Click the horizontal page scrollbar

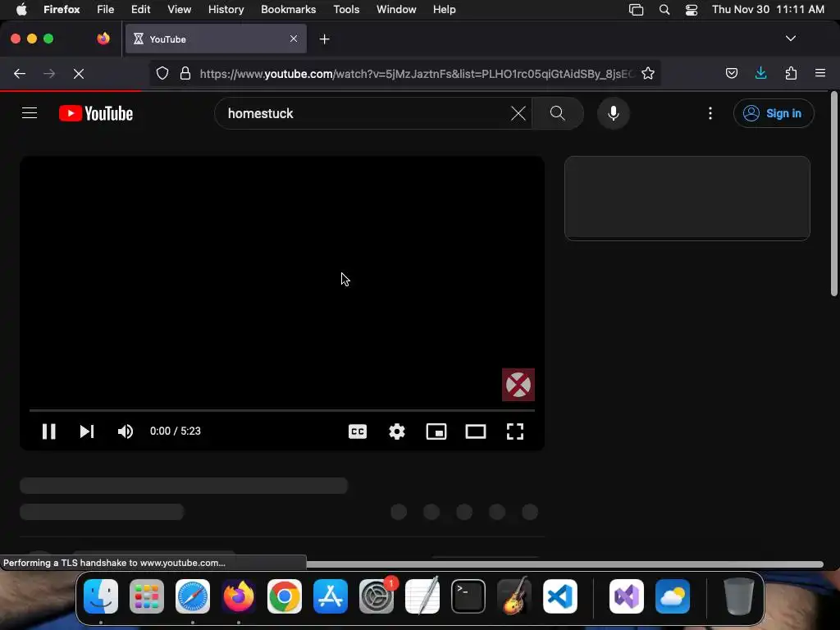click(x=564, y=564)
